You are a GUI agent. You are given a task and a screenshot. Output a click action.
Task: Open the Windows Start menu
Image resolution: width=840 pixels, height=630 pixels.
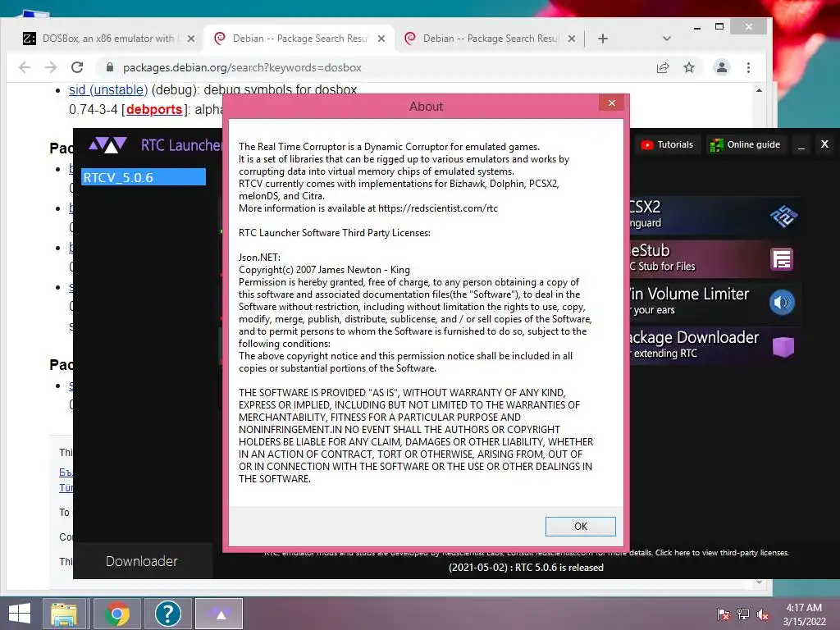pyautogui.click(x=20, y=614)
